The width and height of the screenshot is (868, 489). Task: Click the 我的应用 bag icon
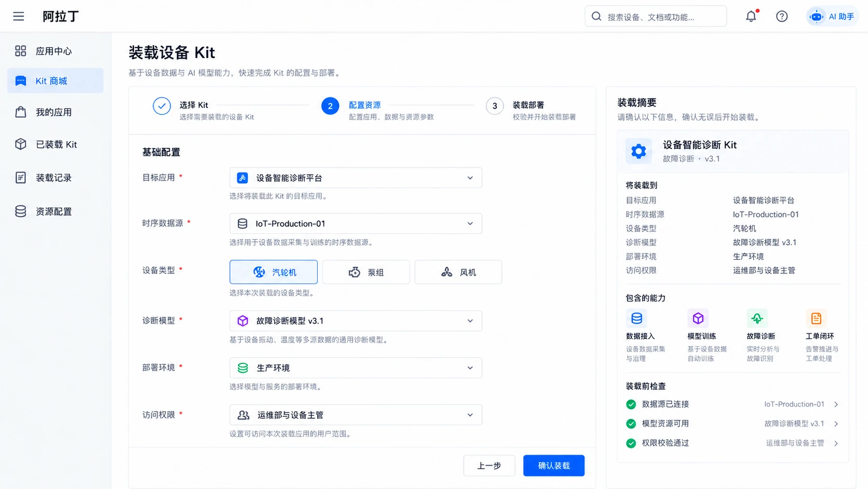click(21, 112)
